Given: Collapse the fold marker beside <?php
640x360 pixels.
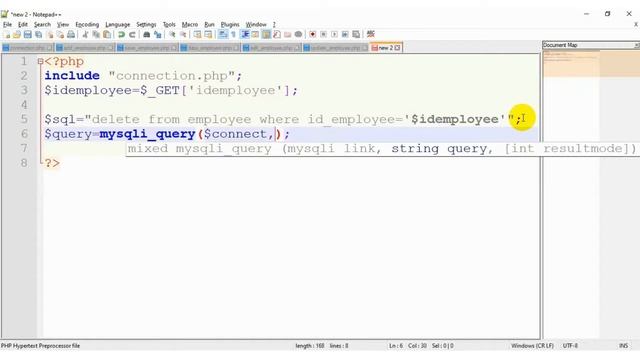Looking at the screenshot, I should click(40, 61).
